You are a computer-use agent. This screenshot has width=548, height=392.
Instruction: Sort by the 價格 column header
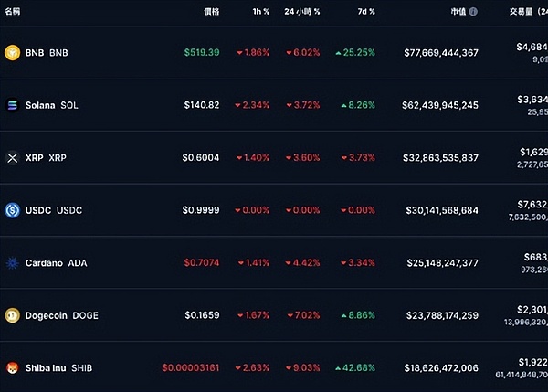211,12
